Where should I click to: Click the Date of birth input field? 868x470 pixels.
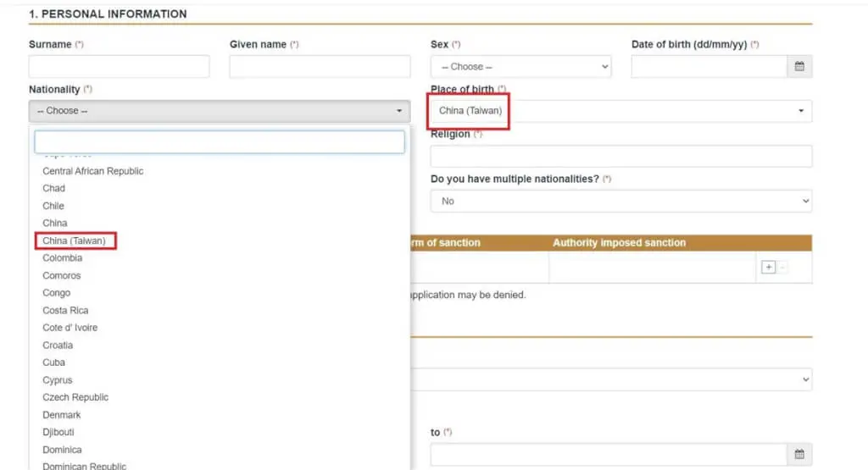click(x=709, y=67)
